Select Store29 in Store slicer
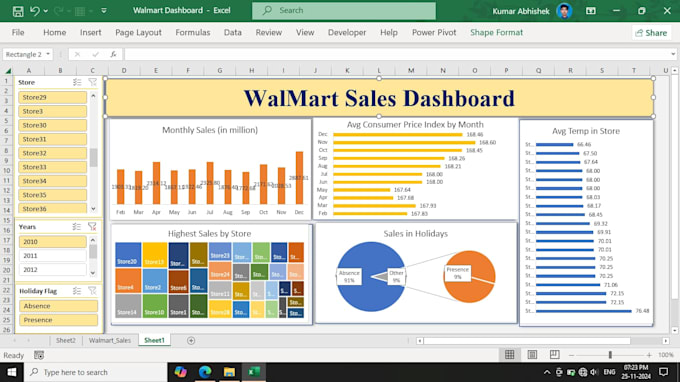The image size is (680, 382). pos(52,97)
